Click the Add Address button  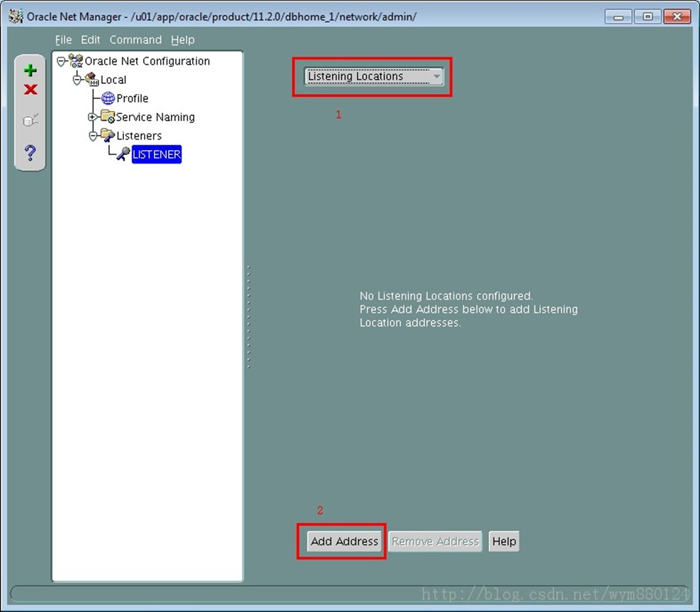coord(344,541)
